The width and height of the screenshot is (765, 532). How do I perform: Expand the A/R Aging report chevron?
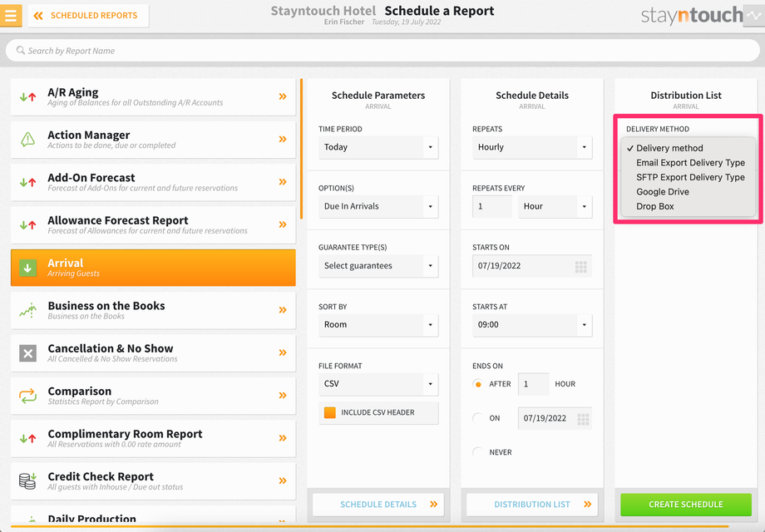(x=283, y=96)
